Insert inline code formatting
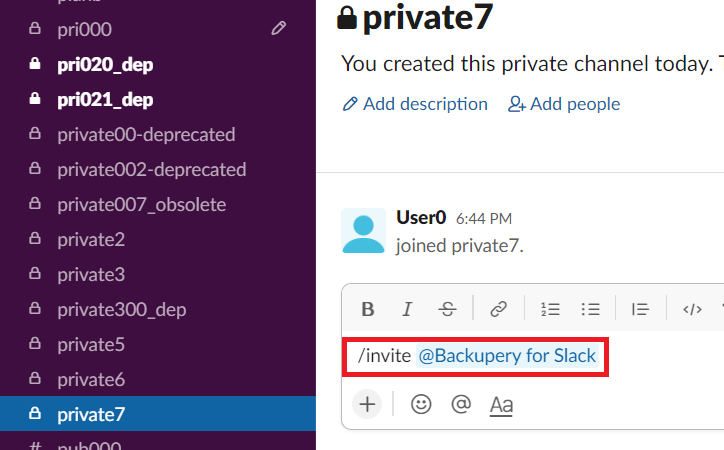 coord(692,309)
